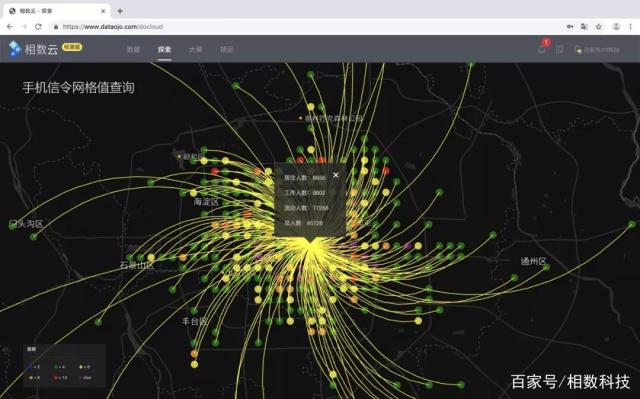Click the yellow edition badge beside 相数云
The image size is (640, 399).
[72, 47]
